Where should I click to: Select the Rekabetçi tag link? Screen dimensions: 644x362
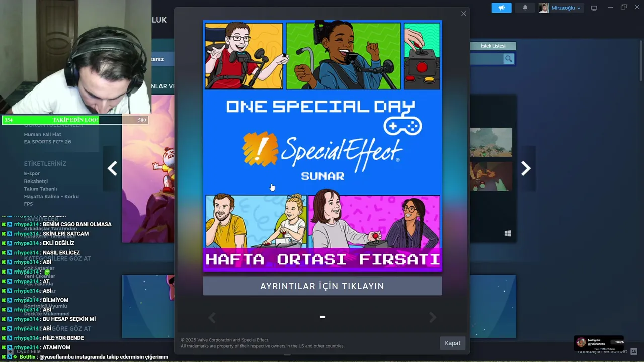pyautogui.click(x=36, y=181)
